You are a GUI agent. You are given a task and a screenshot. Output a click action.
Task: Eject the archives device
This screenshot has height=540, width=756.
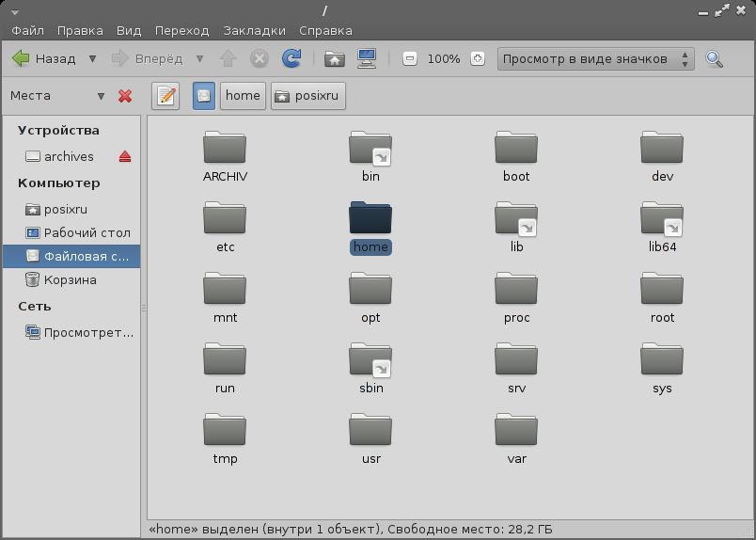pos(125,156)
